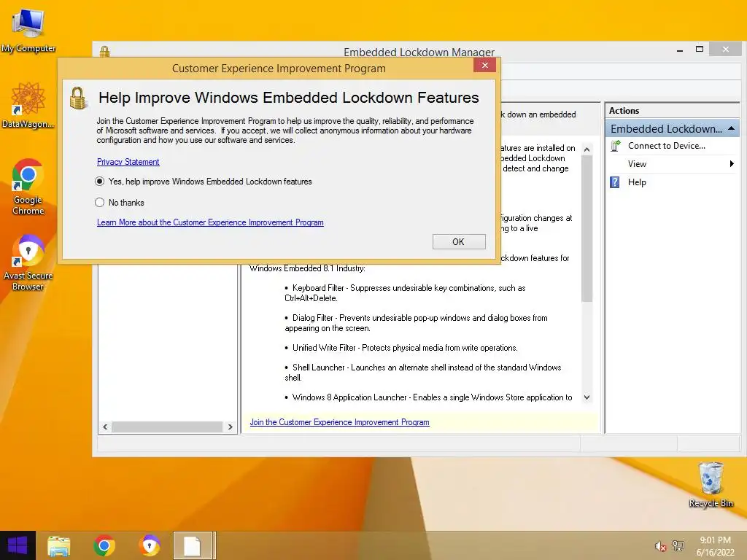This screenshot has height=560, width=747.
Task: Click the OK button in the dialog
Action: click(x=459, y=241)
